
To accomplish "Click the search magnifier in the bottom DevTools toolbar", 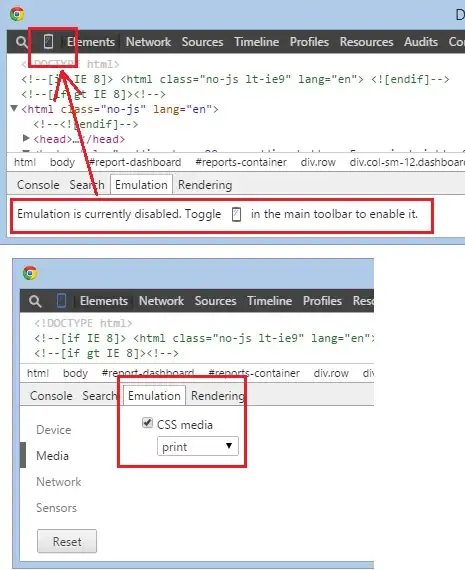I will (x=35, y=301).
